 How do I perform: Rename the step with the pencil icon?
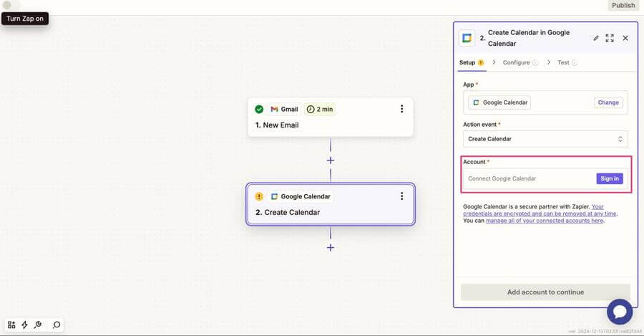point(596,38)
